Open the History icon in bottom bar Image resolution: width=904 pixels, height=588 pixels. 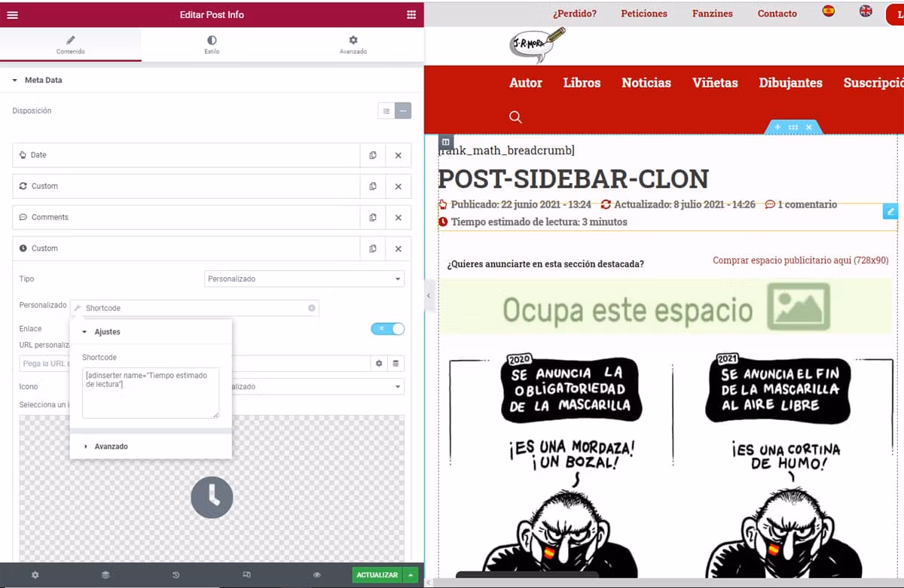coord(176,575)
